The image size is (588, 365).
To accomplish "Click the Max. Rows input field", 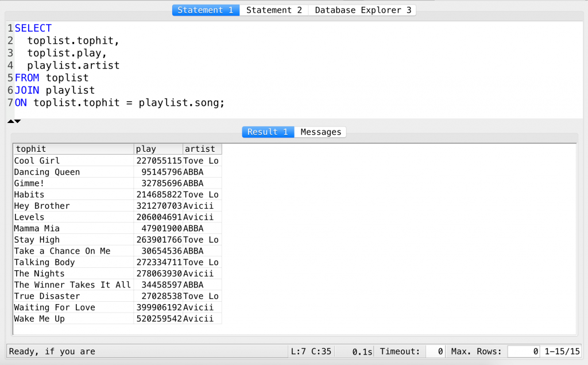I will point(523,351).
